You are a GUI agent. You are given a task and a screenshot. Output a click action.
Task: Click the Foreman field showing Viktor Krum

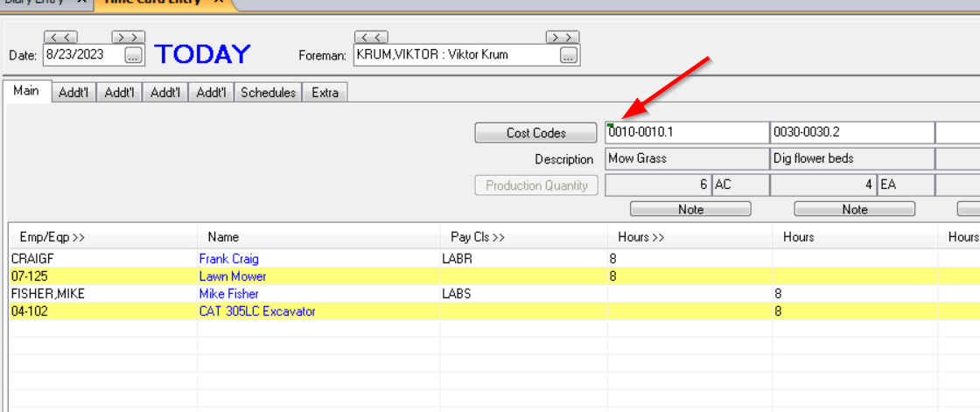tap(456, 55)
